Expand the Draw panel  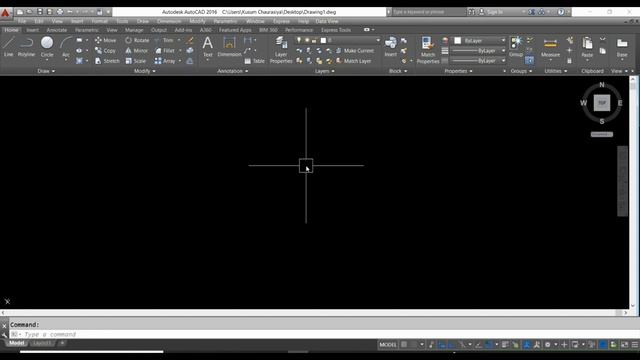[x=46, y=71]
